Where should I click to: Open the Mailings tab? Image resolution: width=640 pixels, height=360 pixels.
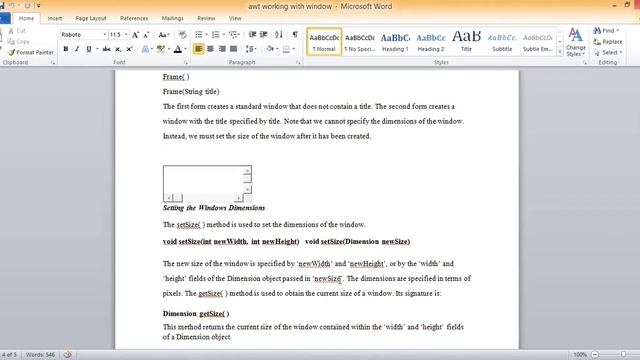click(172, 18)
